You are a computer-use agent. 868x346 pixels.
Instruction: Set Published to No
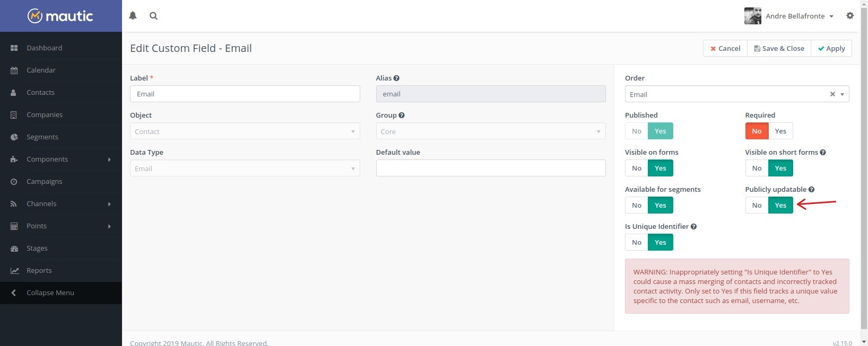pyautogui.click(x=636, y=131)
